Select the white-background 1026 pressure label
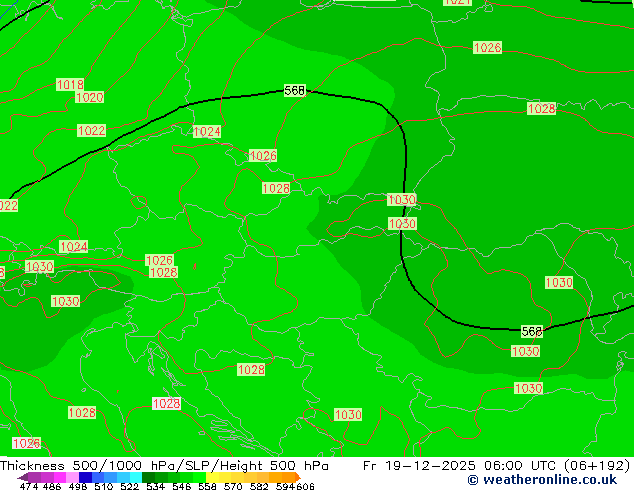 coord(27,443)
